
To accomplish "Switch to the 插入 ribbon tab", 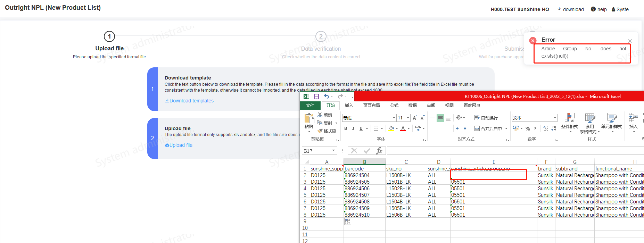I will point(349,106).
